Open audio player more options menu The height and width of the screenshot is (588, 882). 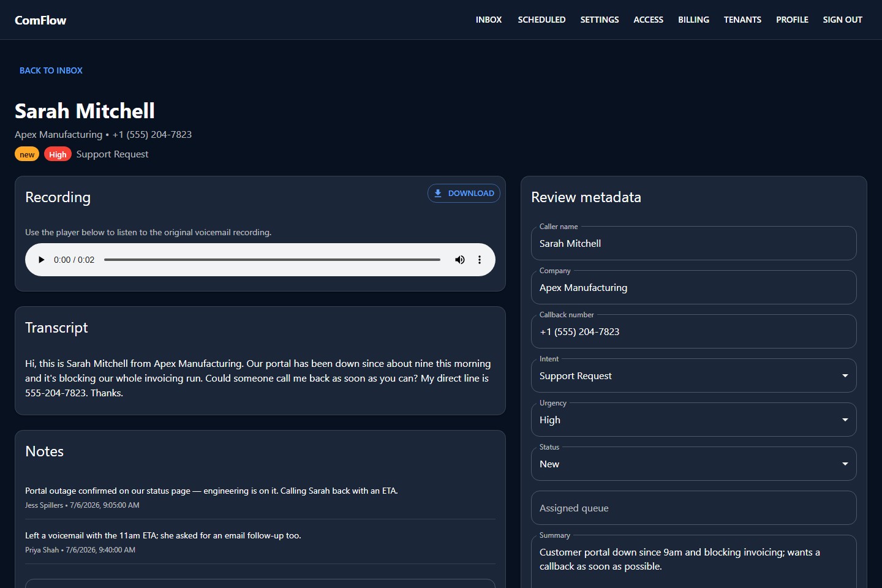pyautogui.click(x=480, y=260)
